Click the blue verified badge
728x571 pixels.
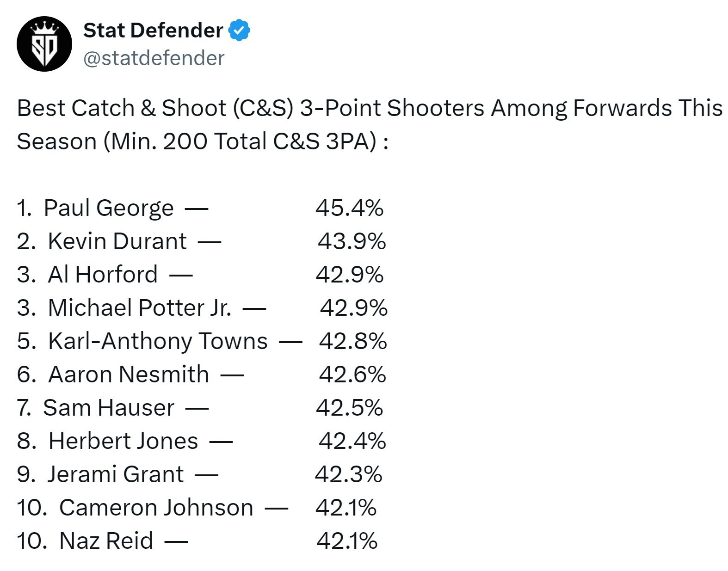pos(239,31)
